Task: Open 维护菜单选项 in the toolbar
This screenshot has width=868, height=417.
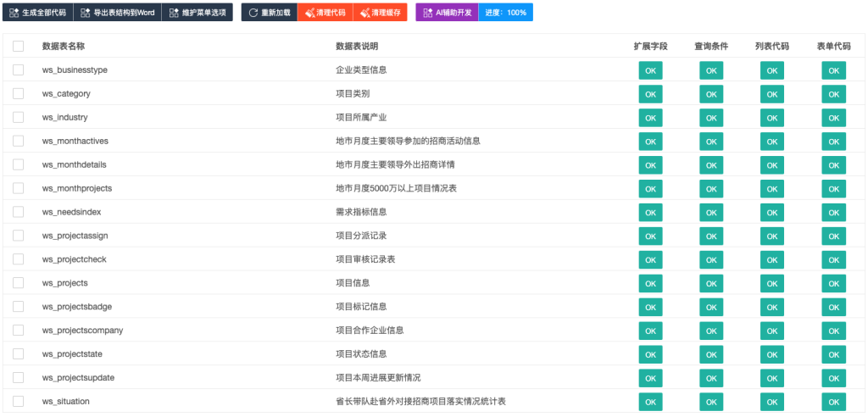Action: (x=197, y=13)
